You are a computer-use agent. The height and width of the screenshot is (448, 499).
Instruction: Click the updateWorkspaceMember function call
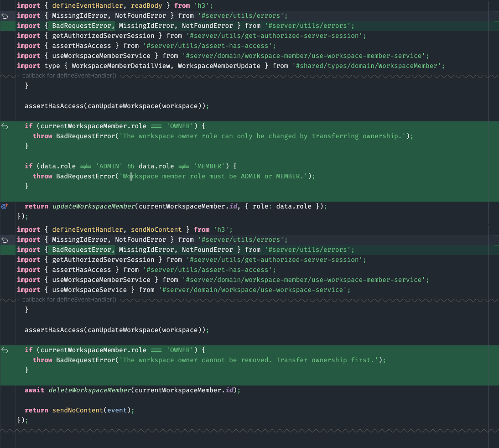pos(94,206)
